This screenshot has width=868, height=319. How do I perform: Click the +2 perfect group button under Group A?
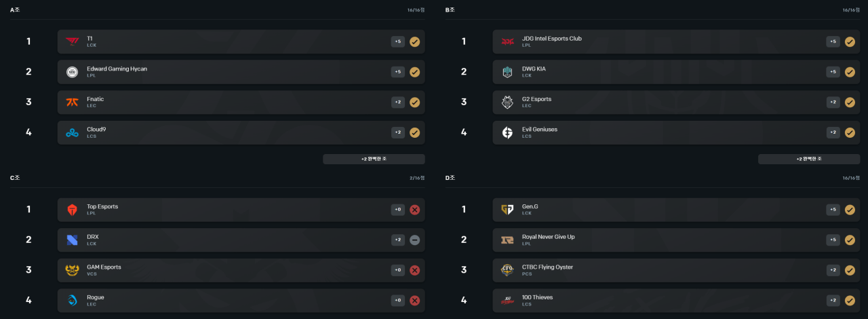point(374,159)
